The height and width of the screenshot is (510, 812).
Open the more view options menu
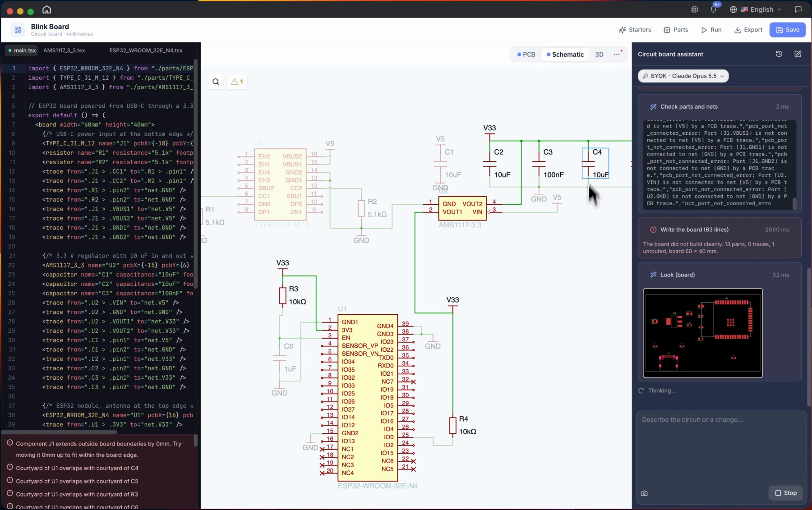pyautogui.click(x=617, y=55)
